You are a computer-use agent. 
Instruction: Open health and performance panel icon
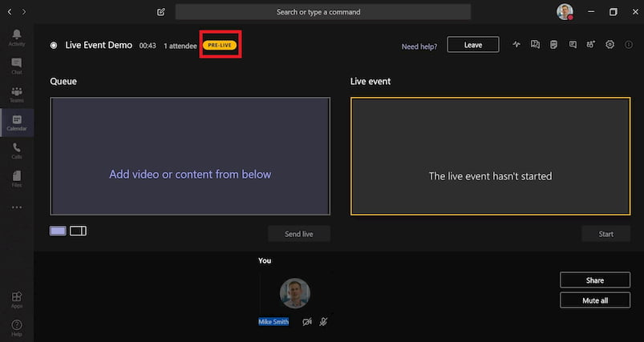tap(516, 45)
